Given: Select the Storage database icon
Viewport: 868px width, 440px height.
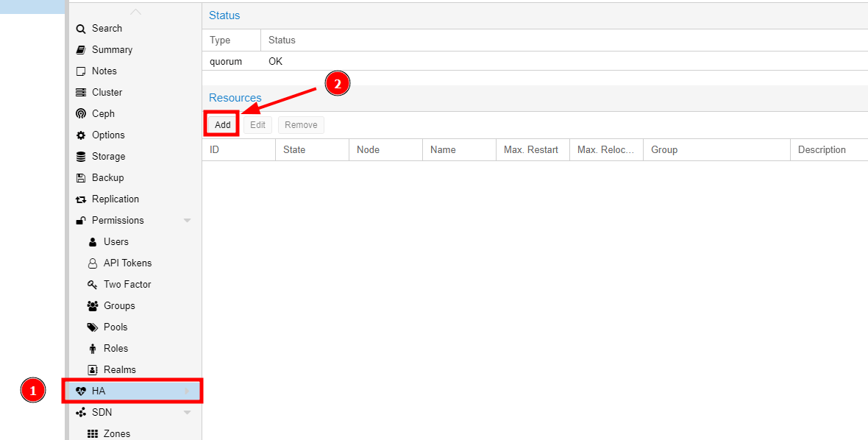Looking at the screenshot, I should 81,157.
